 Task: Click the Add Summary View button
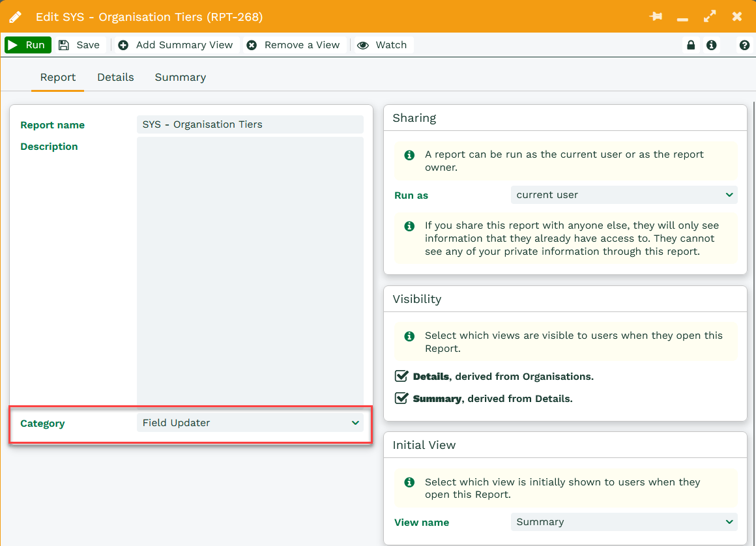pyautogui.click(x=176, y=45)
